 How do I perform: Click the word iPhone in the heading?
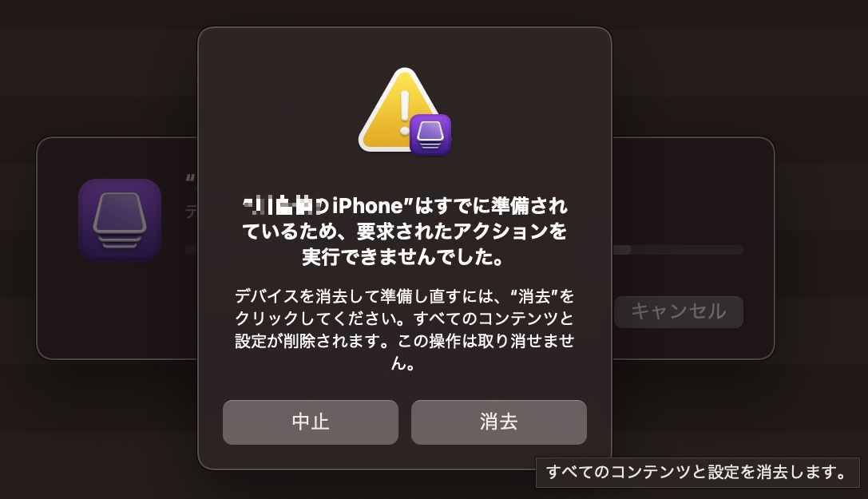click(x=367, y=206)
